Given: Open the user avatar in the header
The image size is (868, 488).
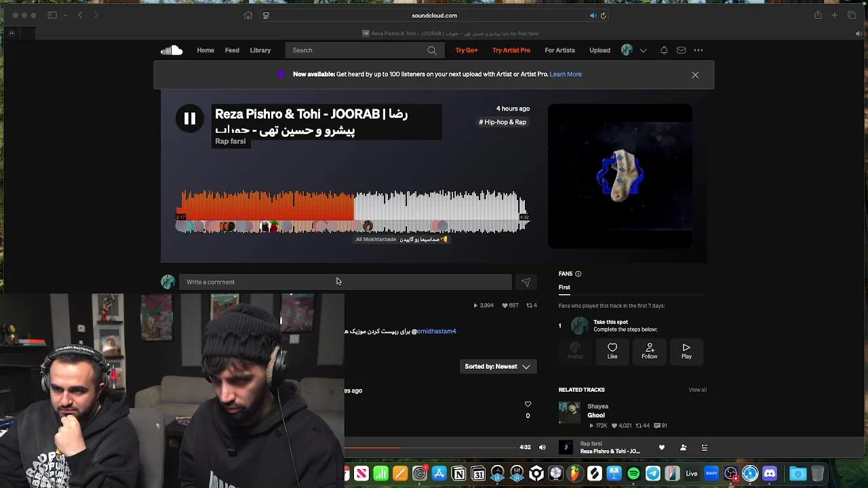Looking at the screenshot, I should (x=627, y=50).
